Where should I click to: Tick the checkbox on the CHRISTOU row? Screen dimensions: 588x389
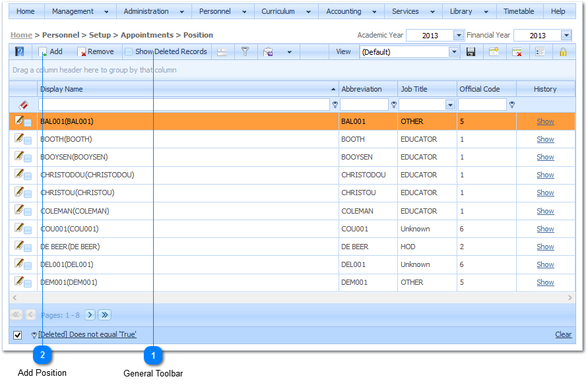point(28,194)
